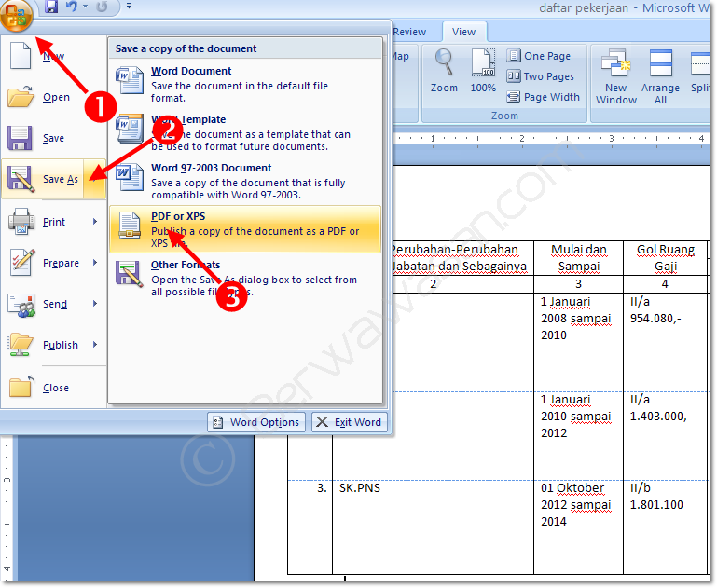
Task: Open the Undo history dropdown arrow
Action: click(x=85, y=7)
